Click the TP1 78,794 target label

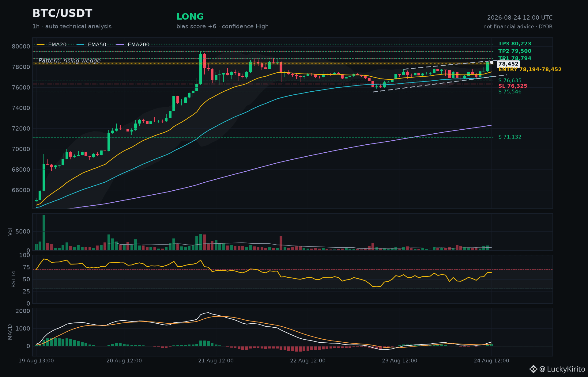[x=515, y=58]
